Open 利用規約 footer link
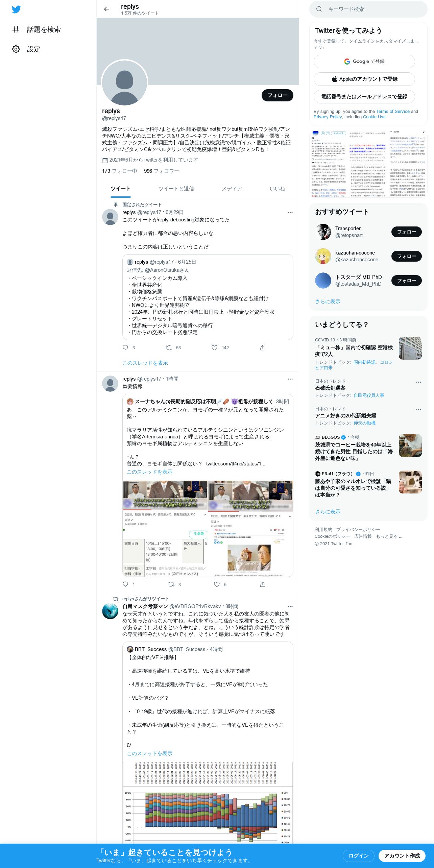 tap(323, 529)
